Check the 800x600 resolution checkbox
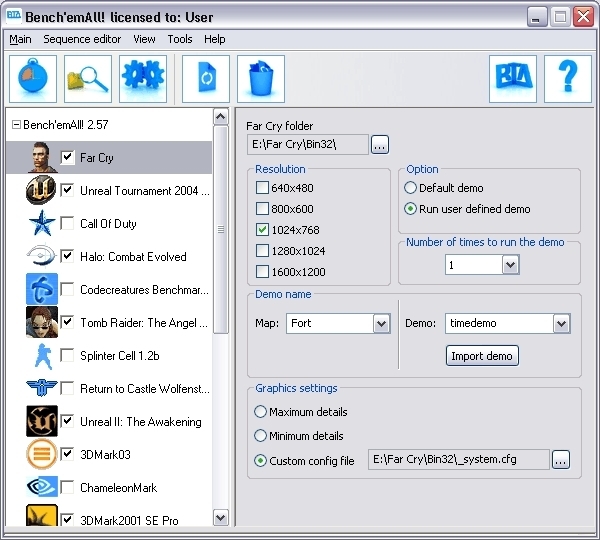The image size is (600, 540). coord(262,209)
